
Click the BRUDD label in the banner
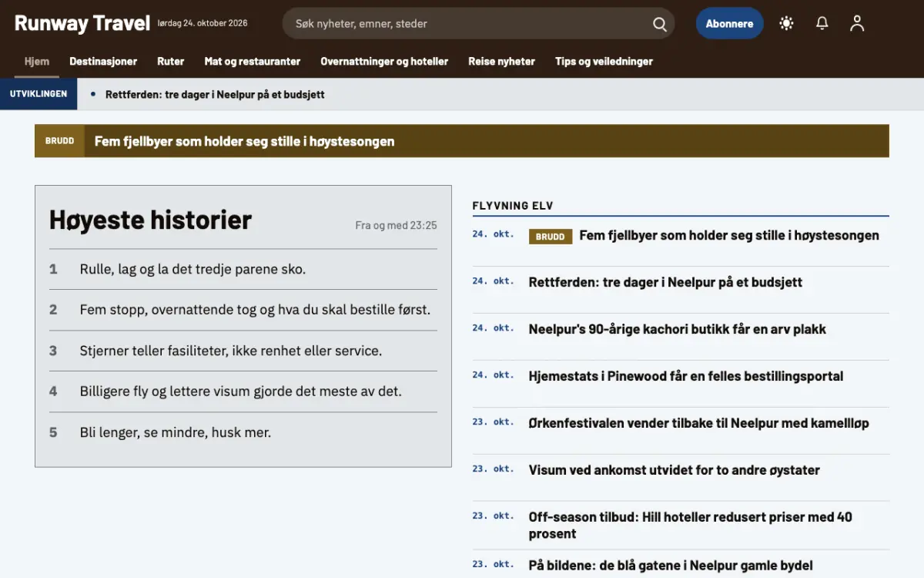pyautogui.click(x=59, y=141)
